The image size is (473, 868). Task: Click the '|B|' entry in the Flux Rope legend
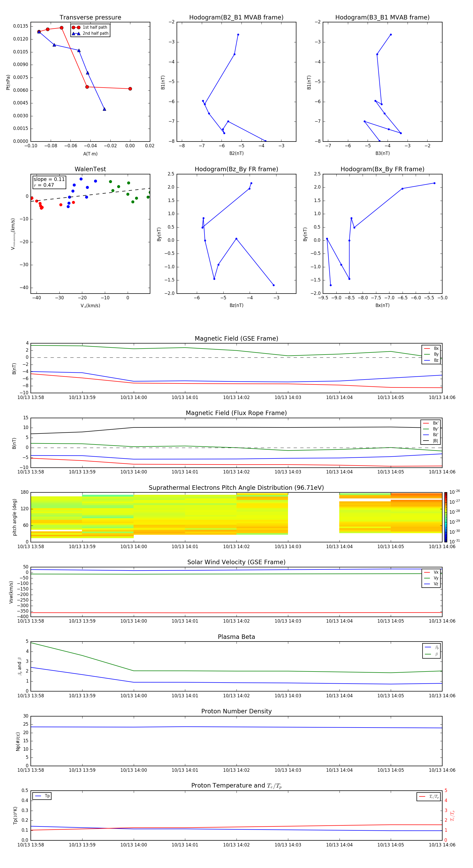(431, 441)
